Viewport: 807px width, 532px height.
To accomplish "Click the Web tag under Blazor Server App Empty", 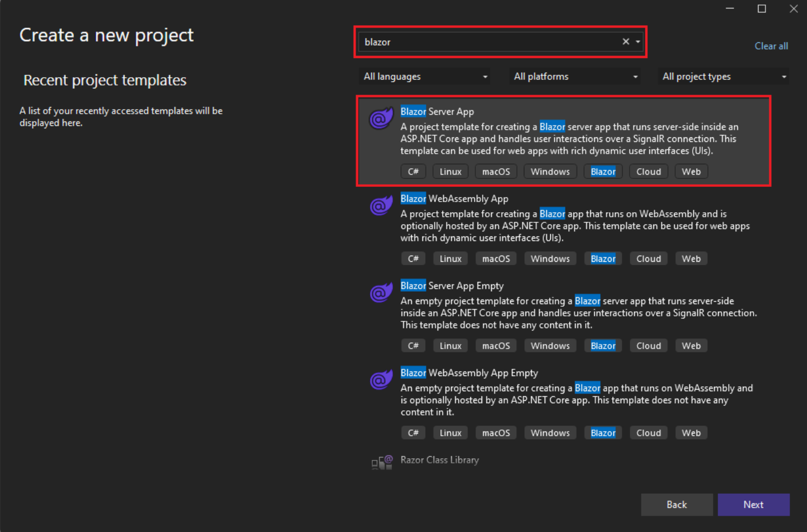I will point(692,346).
